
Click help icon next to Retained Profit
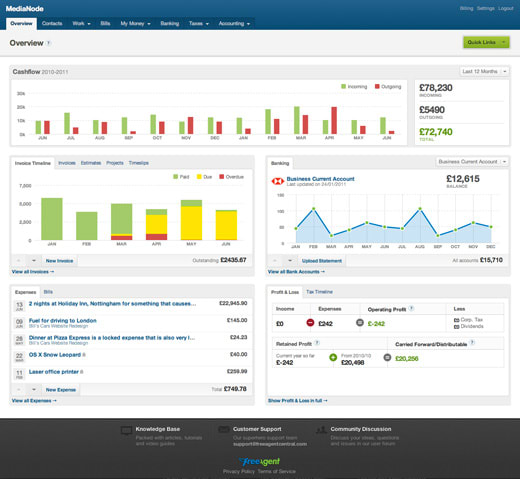[317, 343]
